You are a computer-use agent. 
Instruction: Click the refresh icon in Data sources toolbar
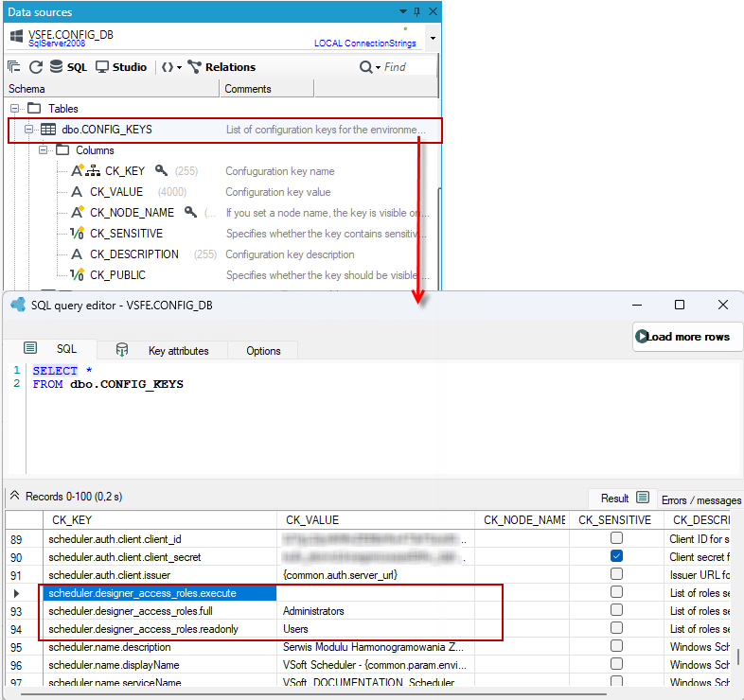tap(36, 67)
